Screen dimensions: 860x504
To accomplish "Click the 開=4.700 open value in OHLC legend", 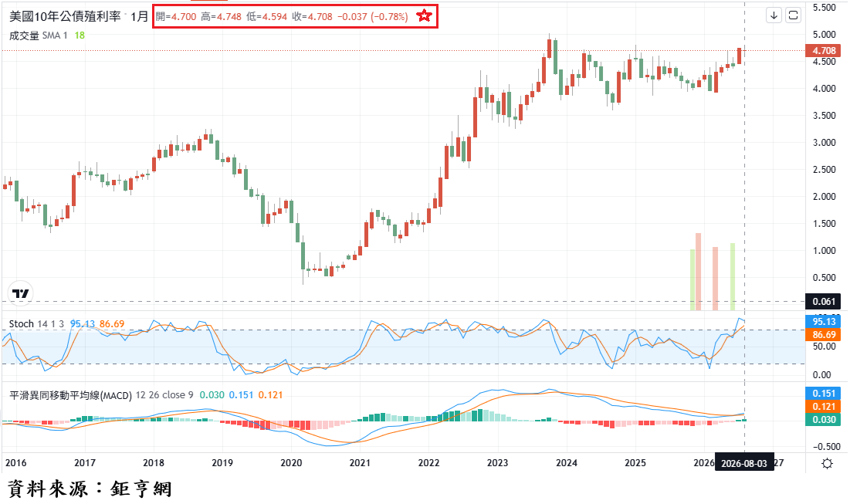I will [175, 16].
